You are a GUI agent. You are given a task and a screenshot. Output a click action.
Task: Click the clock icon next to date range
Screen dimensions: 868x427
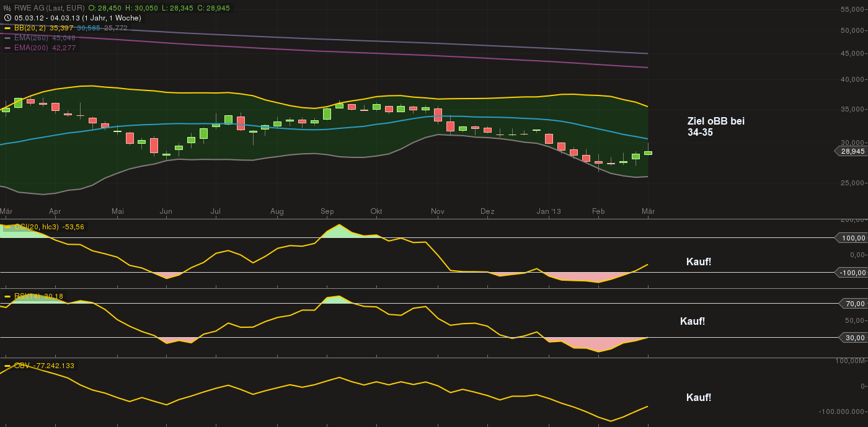7,18
